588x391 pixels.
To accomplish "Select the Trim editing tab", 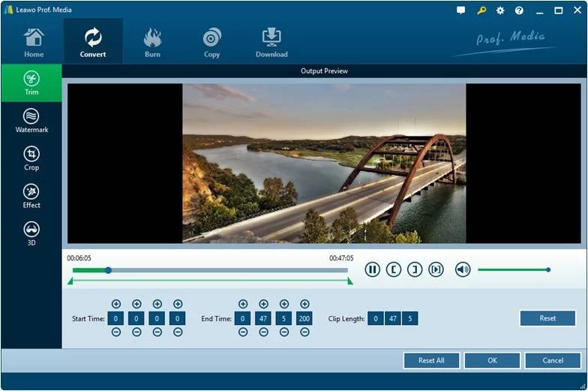I will pos(31,83).
